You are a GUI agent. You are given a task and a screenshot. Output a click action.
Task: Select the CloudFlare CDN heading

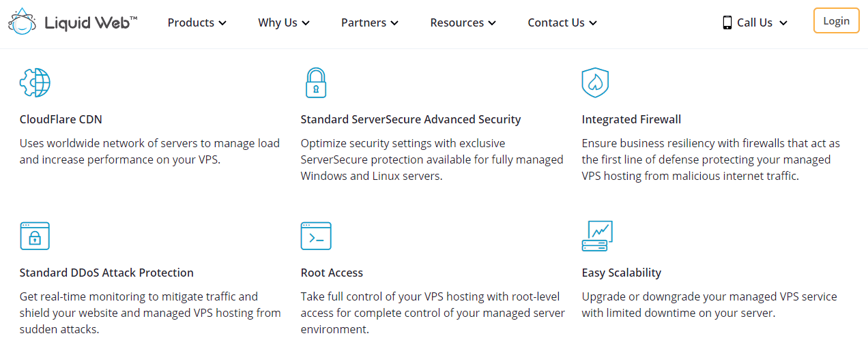[x=61, y=119]
